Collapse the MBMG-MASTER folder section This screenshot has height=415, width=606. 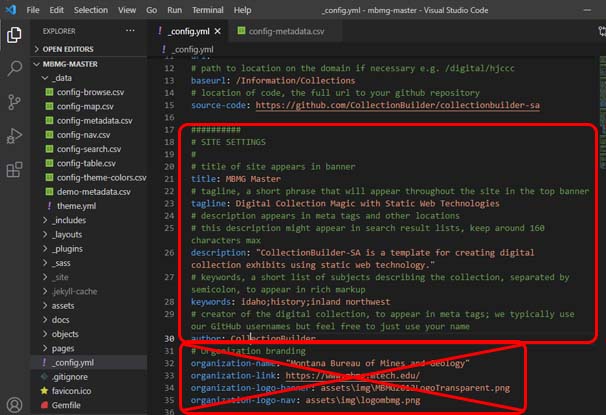[72, 62]
